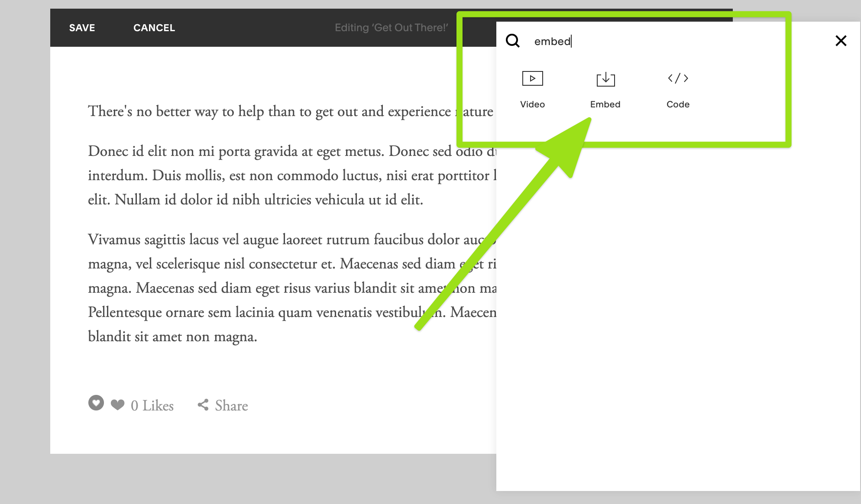
Task: Open the Share link
Action: (x=231, y=406)
